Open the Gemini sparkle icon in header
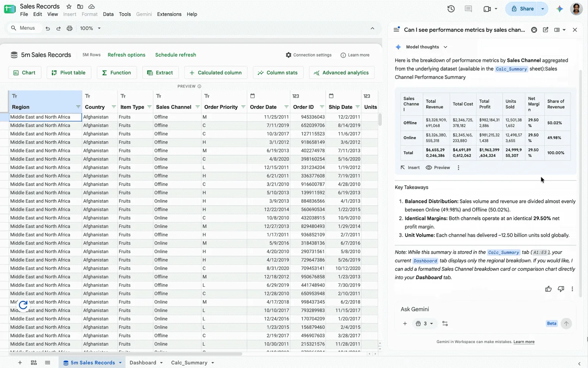 pyautogui.click(x=559, y=9)
